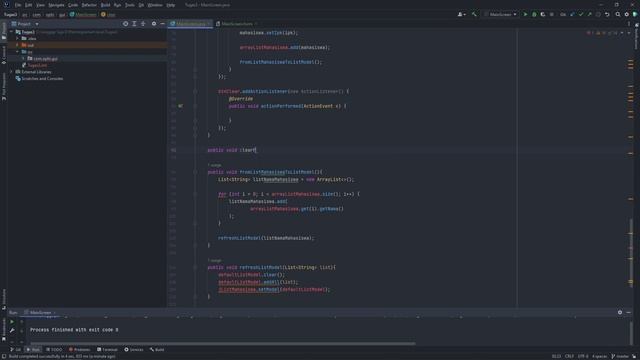Hide the Project tool window
The height and width of the screenshot is (360, 640).
(x=162, y=24)
